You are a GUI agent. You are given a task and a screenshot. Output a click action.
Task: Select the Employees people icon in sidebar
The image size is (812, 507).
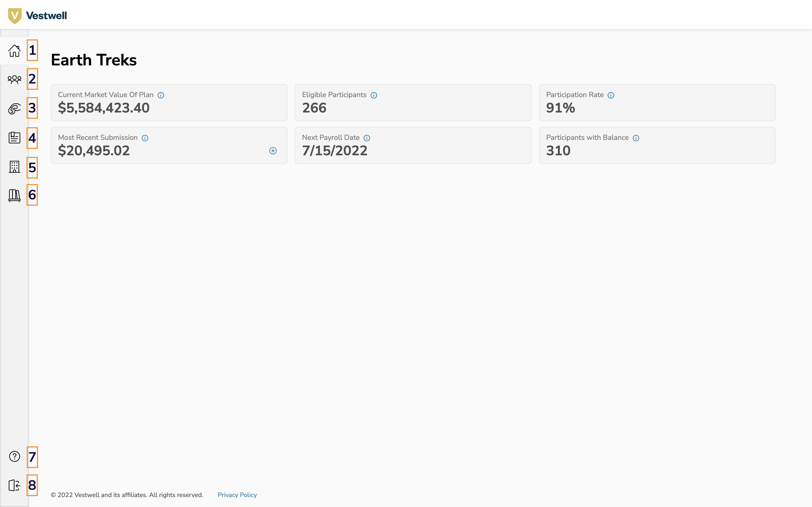coord(14,79)
